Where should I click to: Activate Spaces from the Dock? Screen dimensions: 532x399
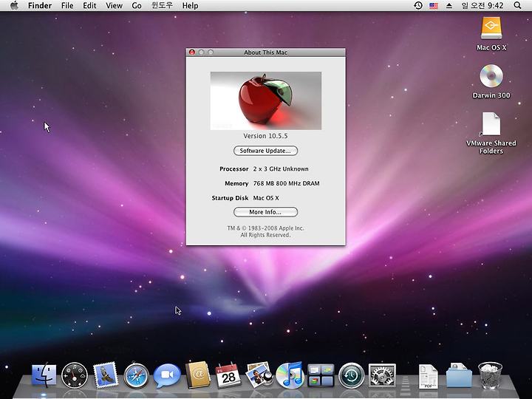point(321,375)
